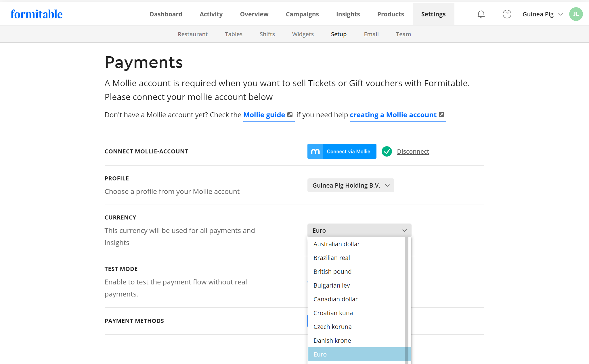The width and height of the screenshot is (589, 364).
Task: Click the Disconnect link
Action: click(413, 151)
